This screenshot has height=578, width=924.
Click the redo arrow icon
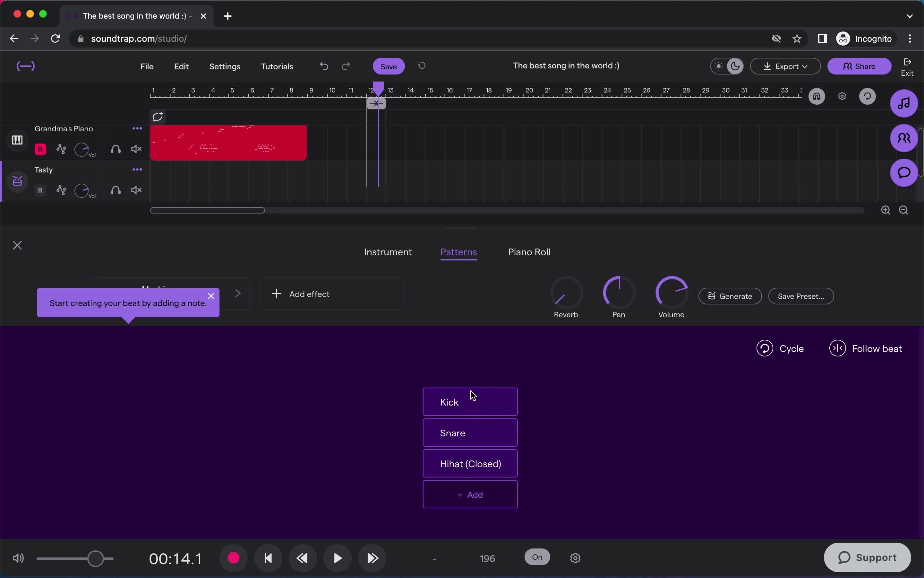346,66
